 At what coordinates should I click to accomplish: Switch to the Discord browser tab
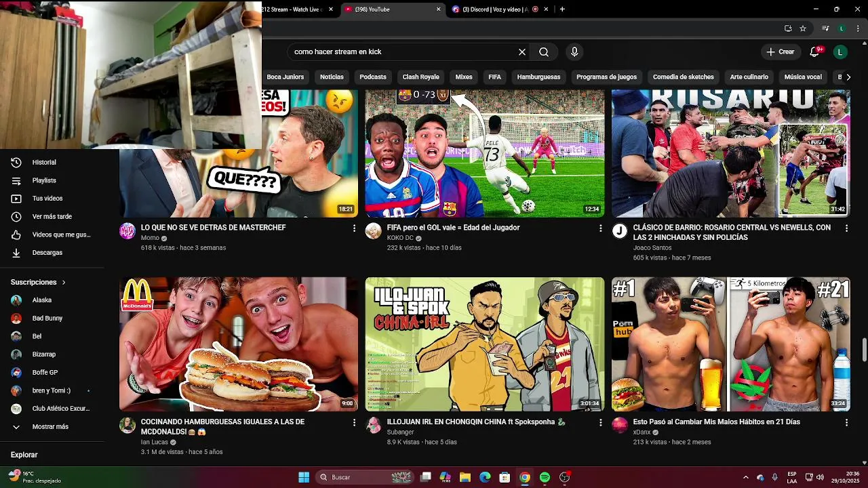(495, 9)
